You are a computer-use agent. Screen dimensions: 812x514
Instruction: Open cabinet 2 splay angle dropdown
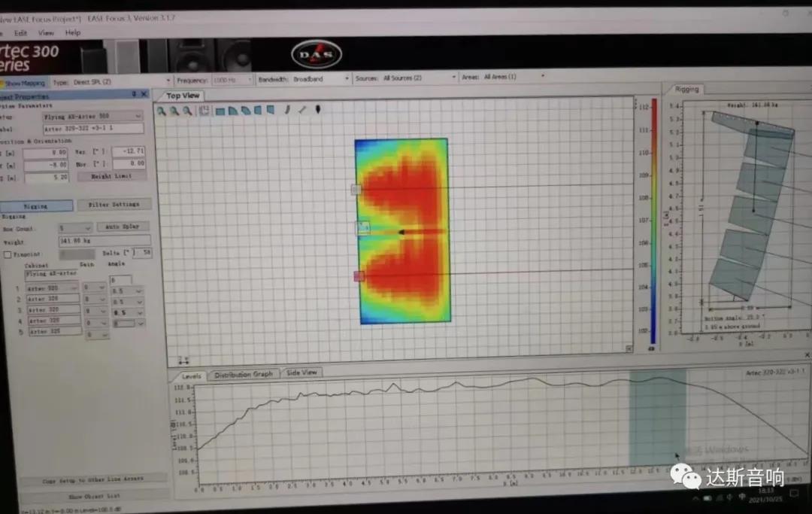[139, 302]
